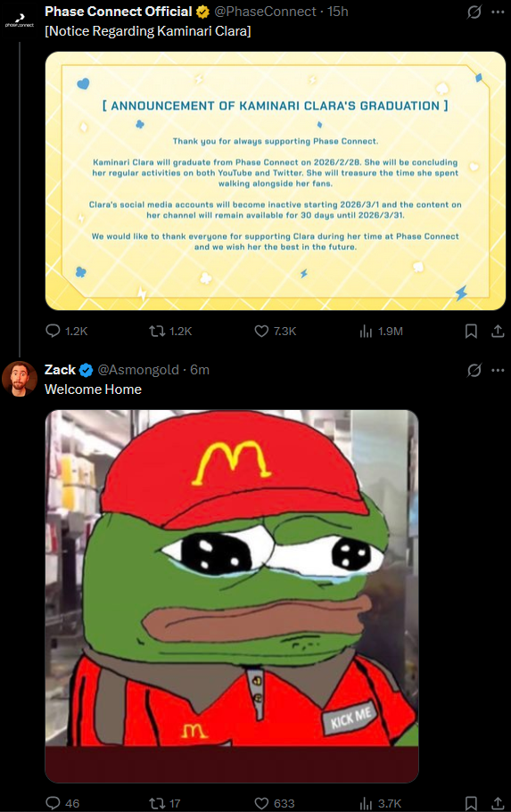Open the @Asmongold profile handle
Viewport: 511px width, 812px height.
(x=138, y=370)
